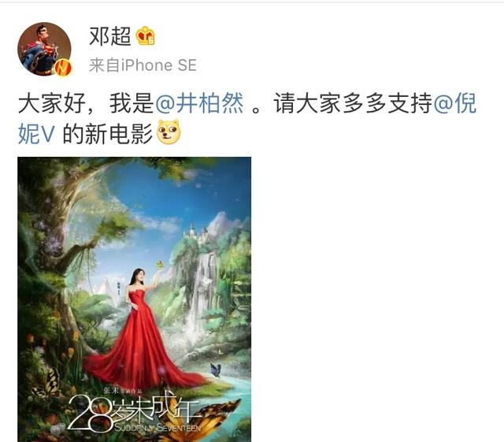
Task: Click the 来自iPhone SE source label
Action: pos(143,65)
